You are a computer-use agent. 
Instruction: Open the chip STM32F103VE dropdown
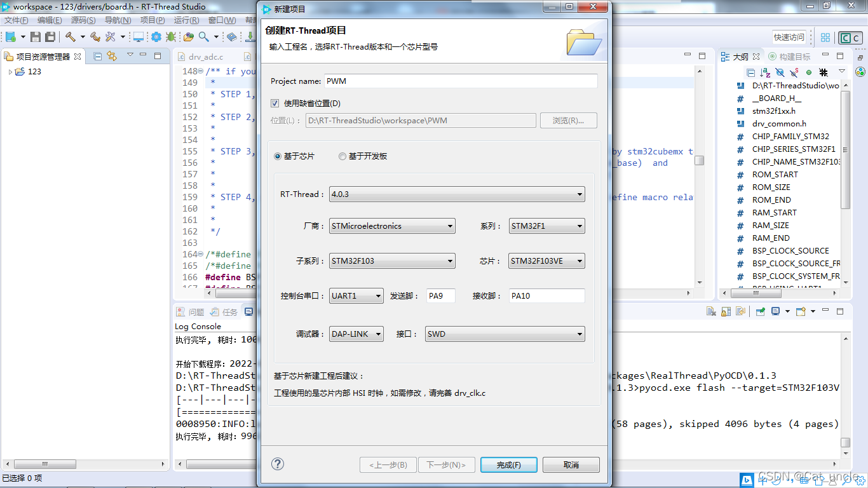point(547,261)
